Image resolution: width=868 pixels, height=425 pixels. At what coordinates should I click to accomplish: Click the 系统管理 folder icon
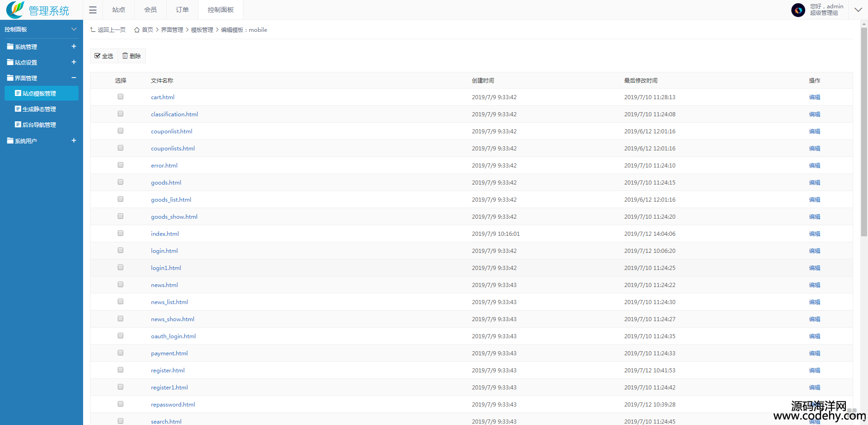click(x=10, y=47)
